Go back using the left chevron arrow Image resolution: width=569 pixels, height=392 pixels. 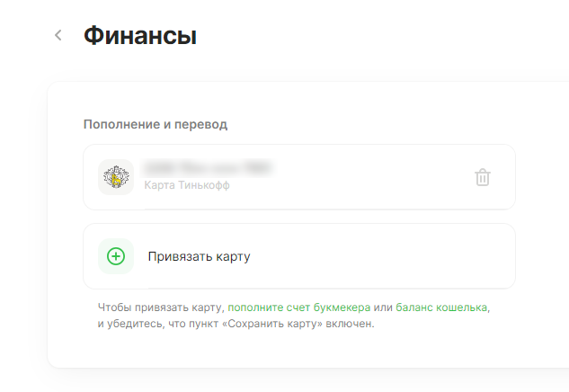(58, 35)
